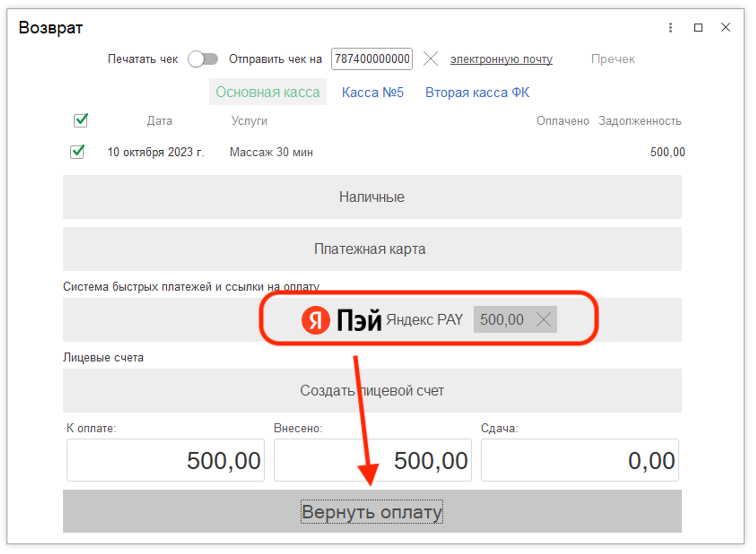This screenshot has width=756, height=554.
Task: Switch to Основная касса tab
Action: [x=268, y=92]
